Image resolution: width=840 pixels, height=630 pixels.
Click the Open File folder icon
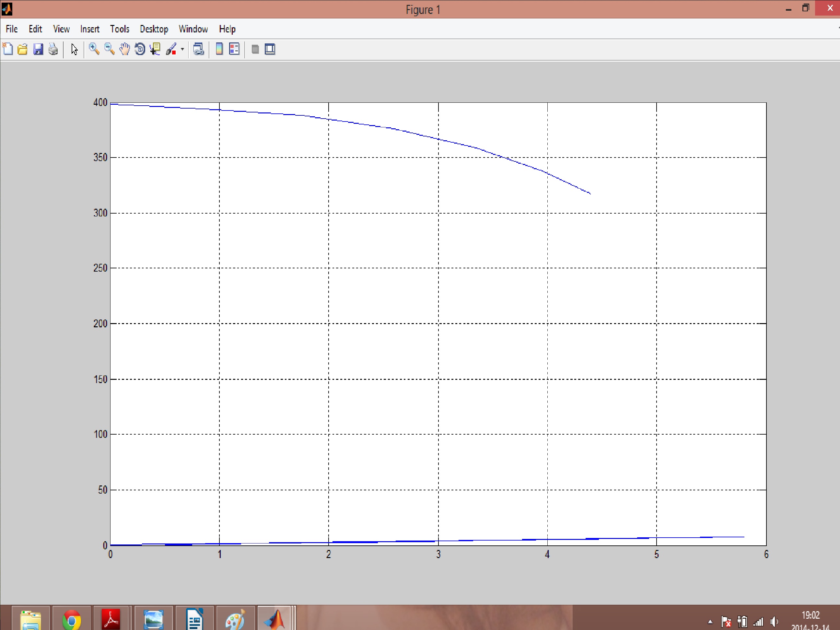(23, 49)
